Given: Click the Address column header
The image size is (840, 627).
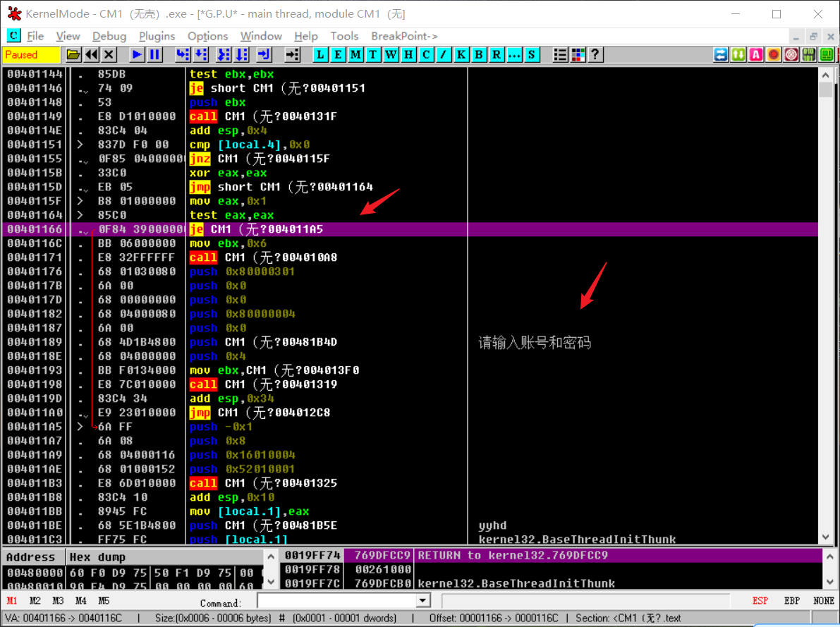Looking at the screenshot, I should tap(30, 557).
